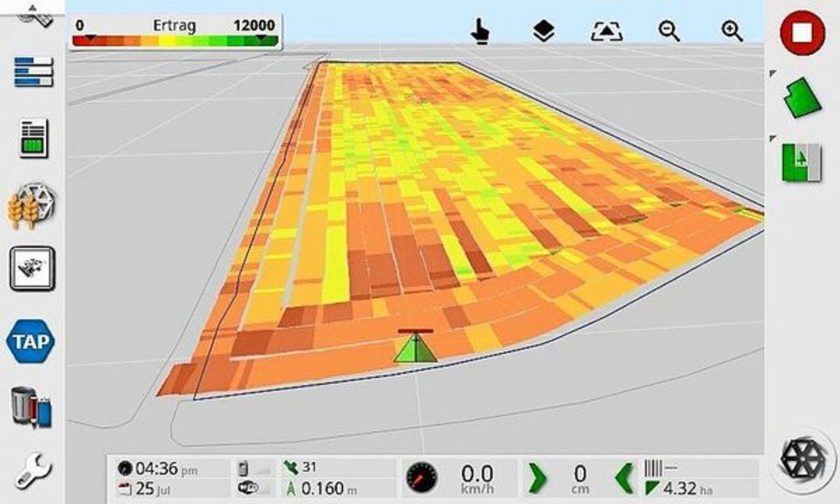Toggle the selected implement view panel
This screenshot has width=840, height=504.
pyautogui.click(x=32, y=268)
